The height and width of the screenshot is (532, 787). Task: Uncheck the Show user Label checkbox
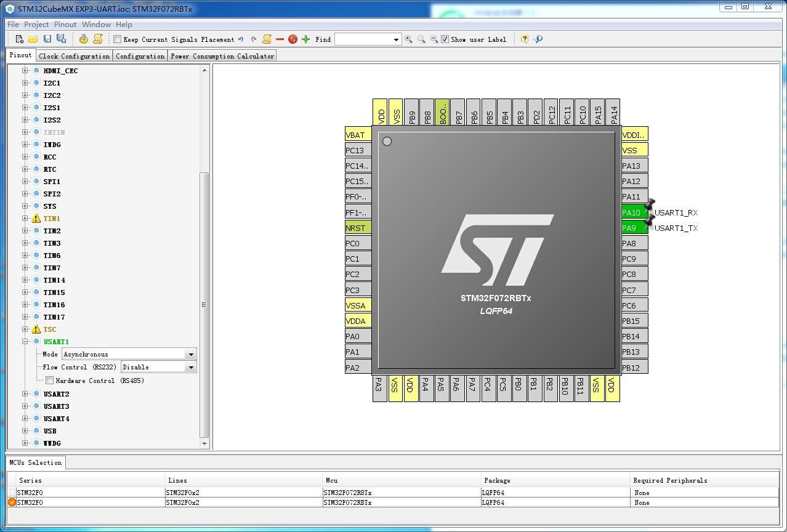click(x=445, y=39)
